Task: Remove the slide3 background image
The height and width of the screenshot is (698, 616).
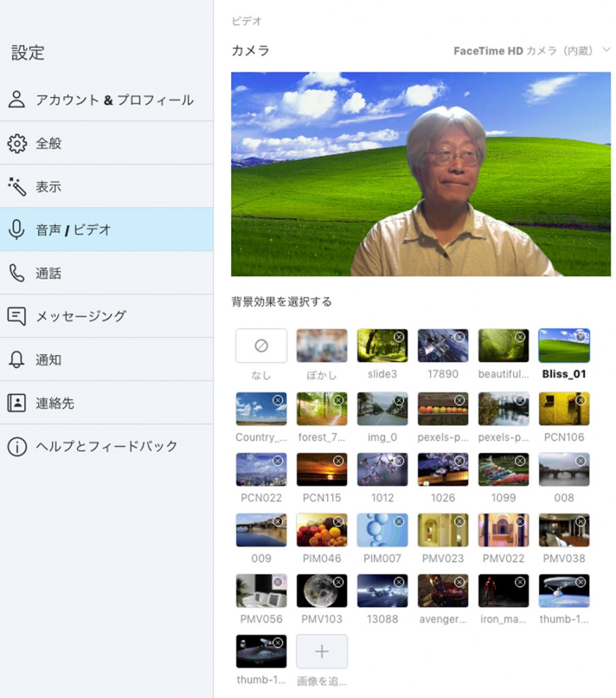Action: [399, 337]
